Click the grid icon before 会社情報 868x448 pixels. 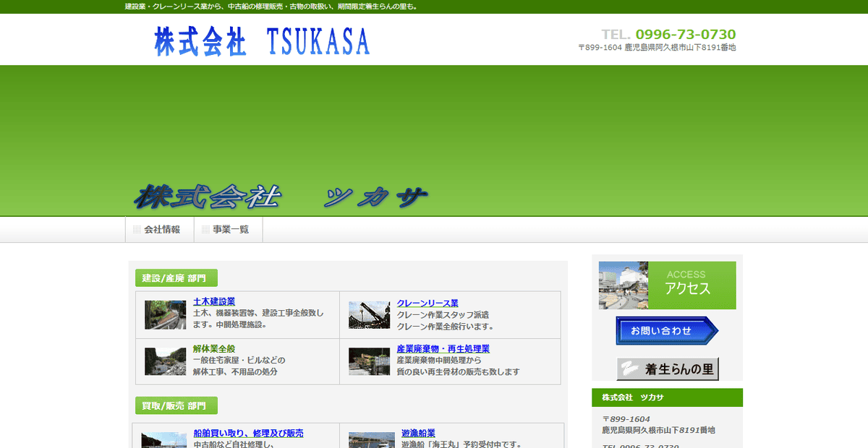click(x=137, y=229)
